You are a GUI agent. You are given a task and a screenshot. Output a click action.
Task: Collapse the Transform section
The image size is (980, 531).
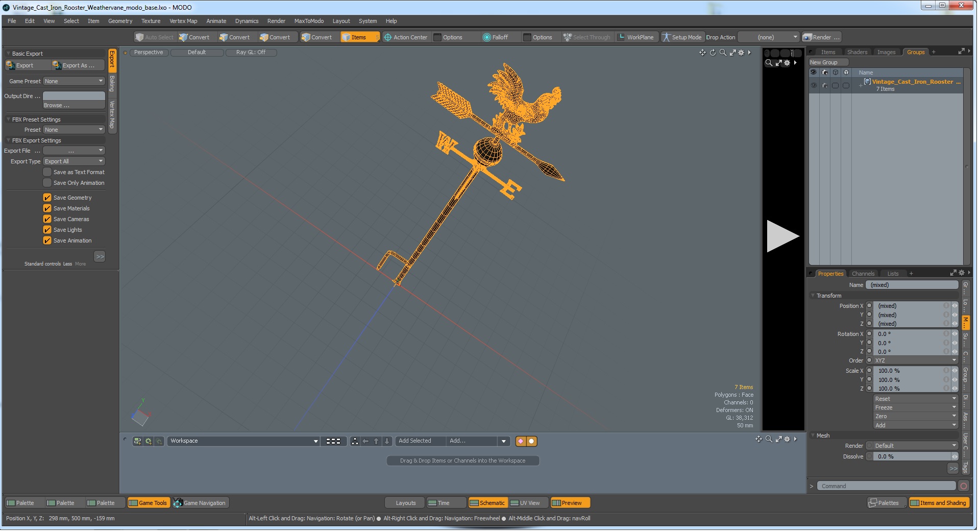click(x=813, y=296)
